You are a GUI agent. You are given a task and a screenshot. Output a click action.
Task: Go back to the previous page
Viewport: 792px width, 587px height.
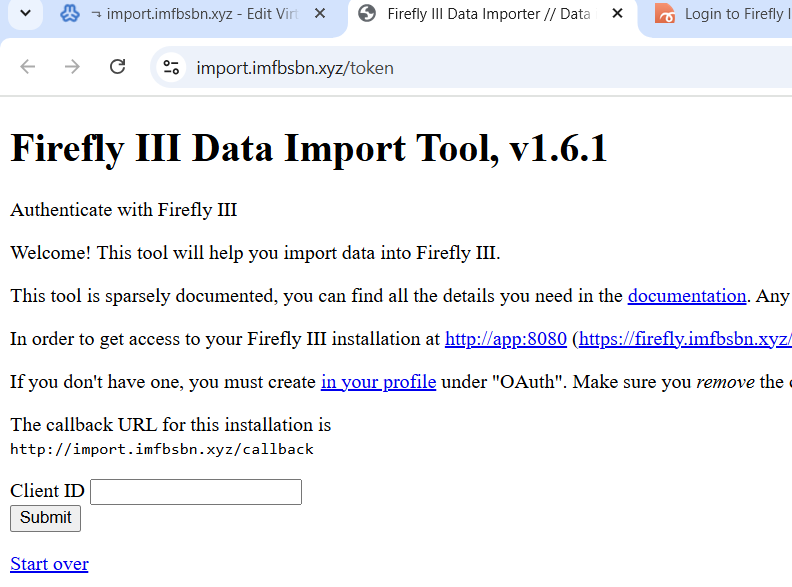[28, 67]
